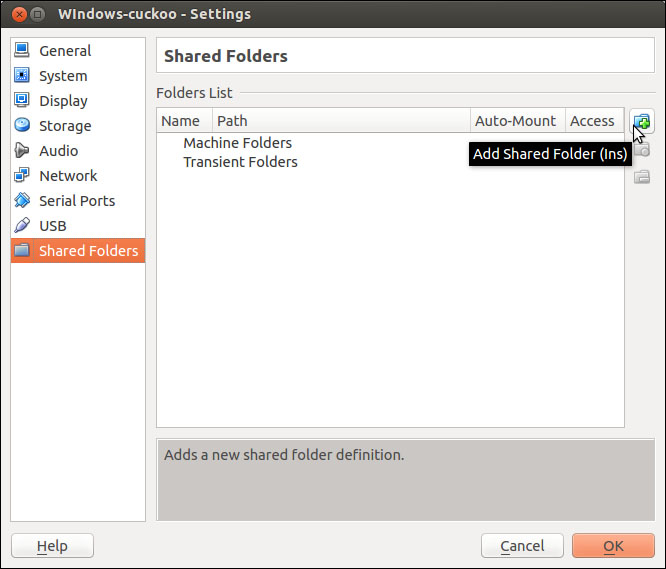Open the Serial Ports icon
This screenshot has height=569, width=666.
(x=22, y=200)
